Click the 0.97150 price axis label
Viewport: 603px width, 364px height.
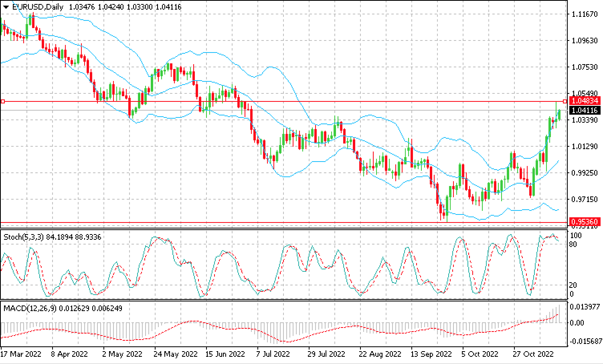[585, 199]
